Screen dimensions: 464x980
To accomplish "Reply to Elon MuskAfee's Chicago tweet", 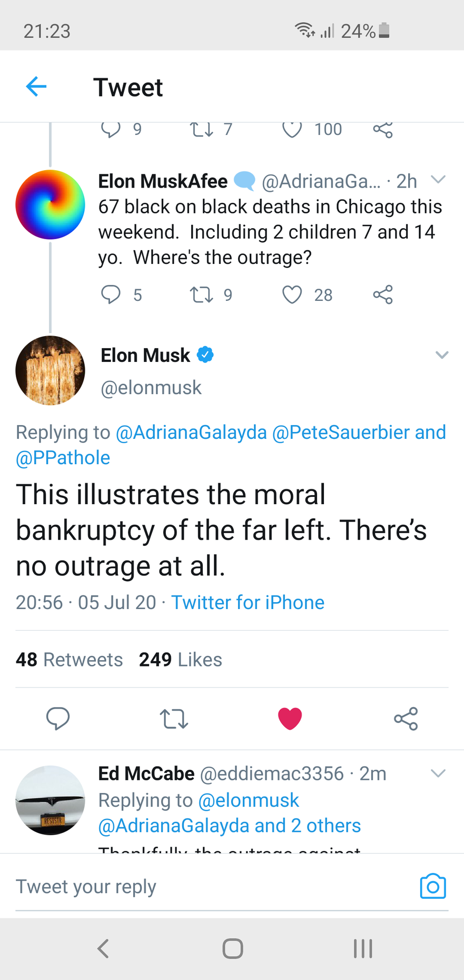I will point(111,295).
